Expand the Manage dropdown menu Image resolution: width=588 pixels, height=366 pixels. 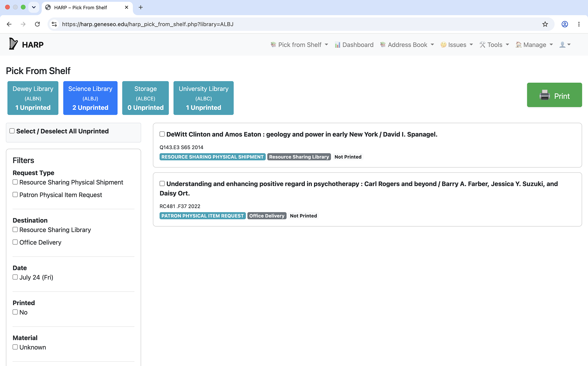[534, 45]
